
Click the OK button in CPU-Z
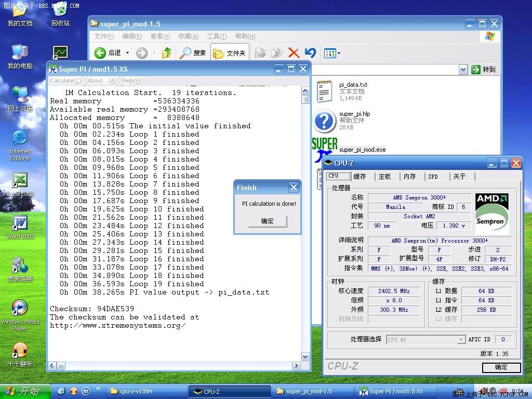pos(501,367)
